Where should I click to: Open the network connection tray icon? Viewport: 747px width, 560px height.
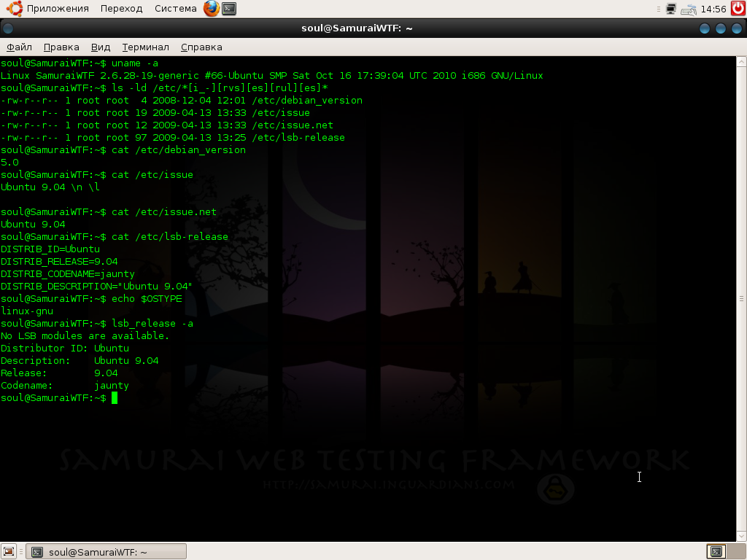[671, 9]
